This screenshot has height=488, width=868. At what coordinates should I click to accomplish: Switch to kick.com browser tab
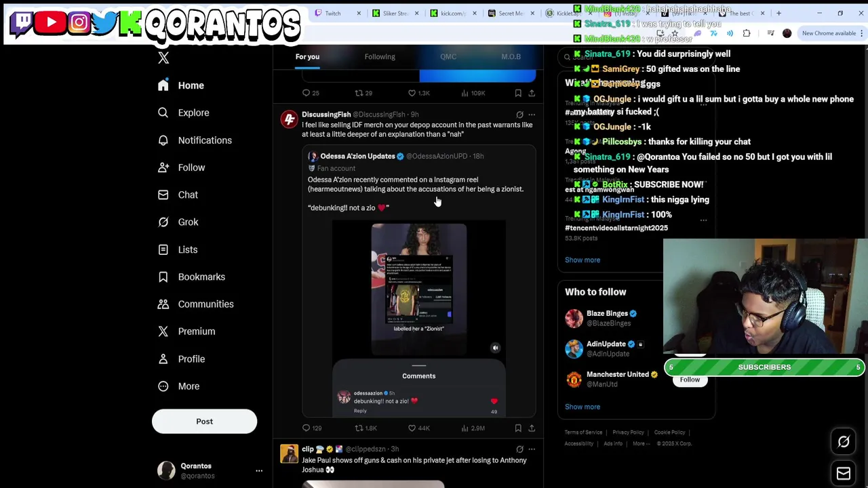(x=453, y=14)
